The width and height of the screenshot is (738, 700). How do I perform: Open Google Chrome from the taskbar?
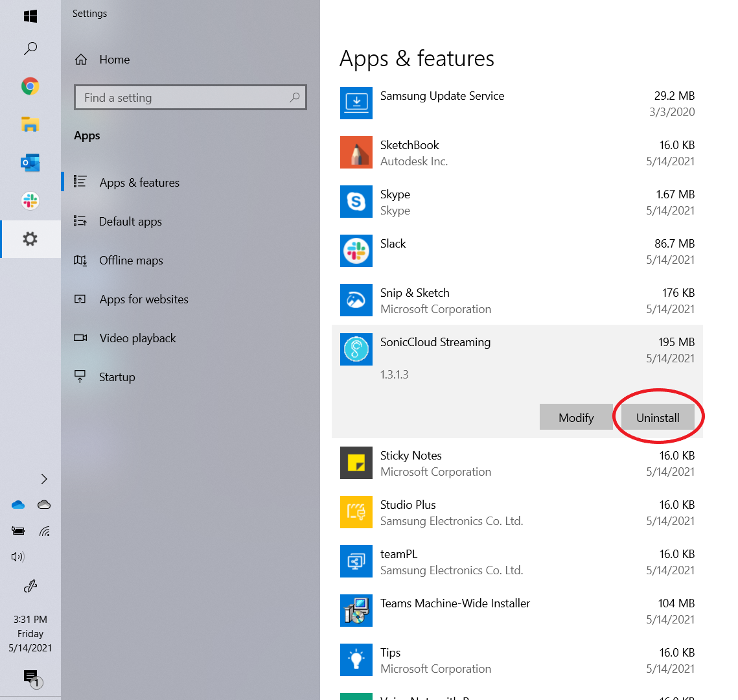point(30,86)
